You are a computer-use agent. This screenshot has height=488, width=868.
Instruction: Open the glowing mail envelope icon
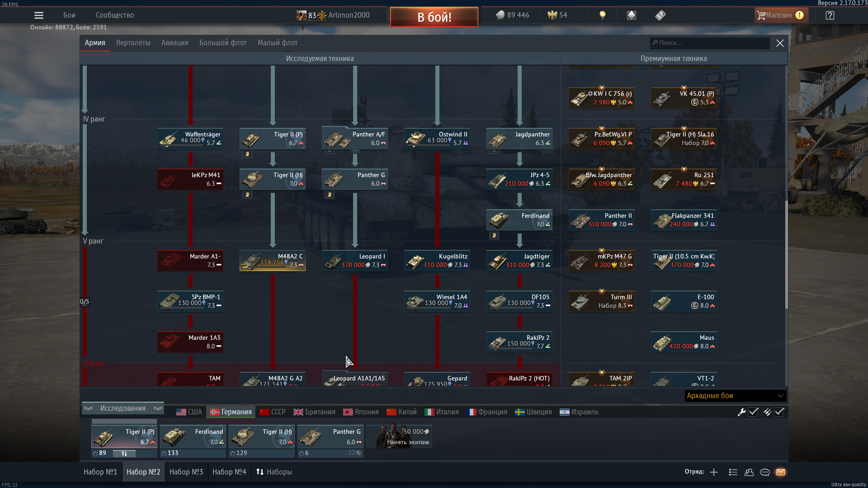coord(781,472)
